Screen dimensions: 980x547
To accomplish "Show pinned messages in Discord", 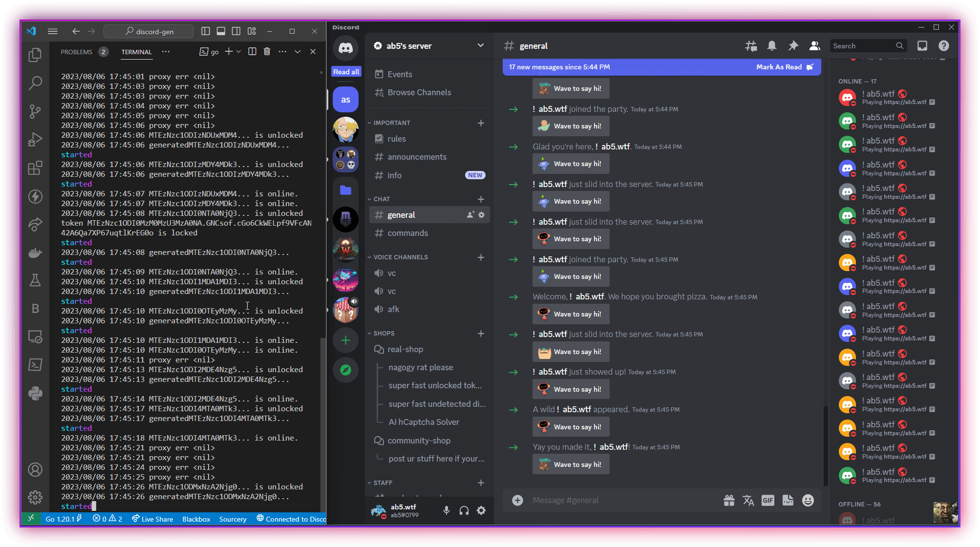I will click(x=793, y=46).
